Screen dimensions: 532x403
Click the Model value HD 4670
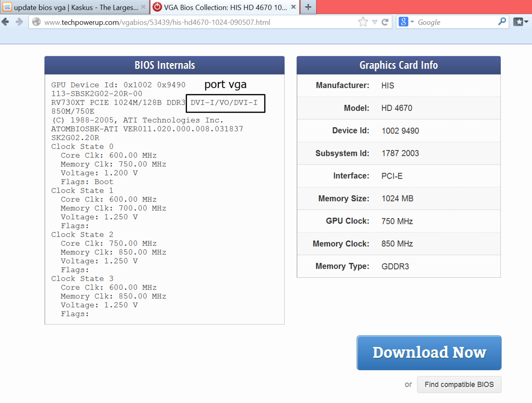pos(397,108)
